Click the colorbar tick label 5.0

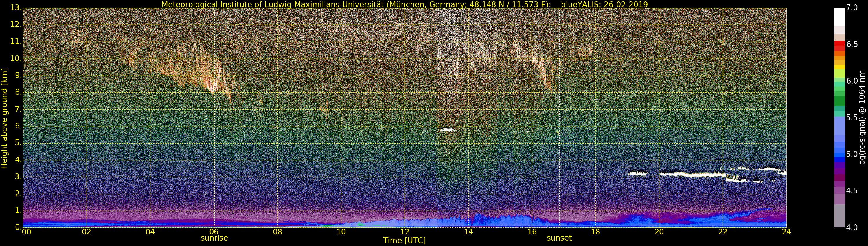click(x=852, y=154)
